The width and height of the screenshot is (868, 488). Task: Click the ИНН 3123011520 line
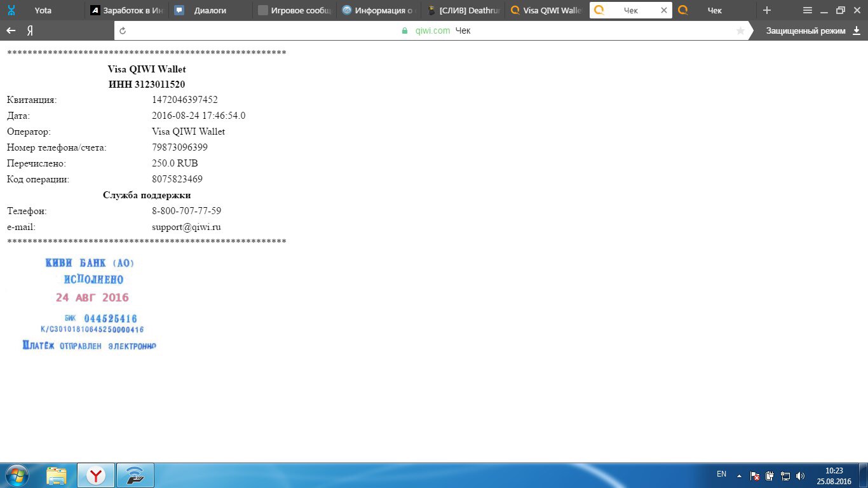[x=147, y=85]
